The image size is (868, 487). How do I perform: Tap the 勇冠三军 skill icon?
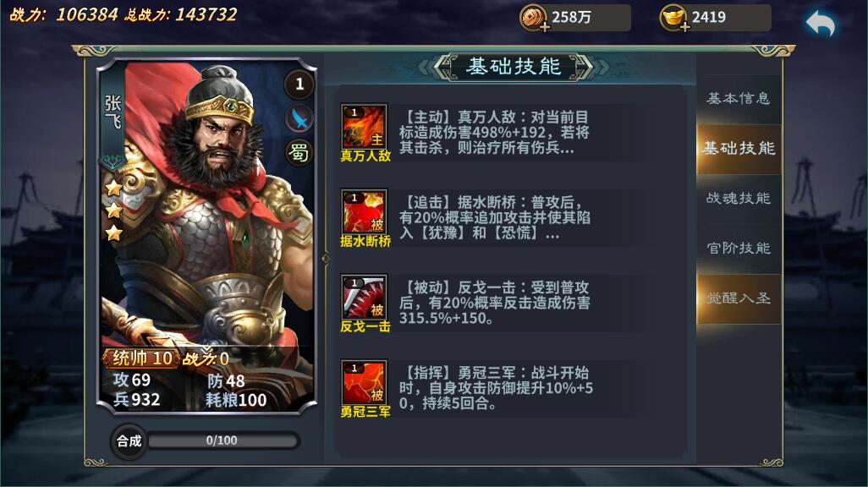pos(365,382)
